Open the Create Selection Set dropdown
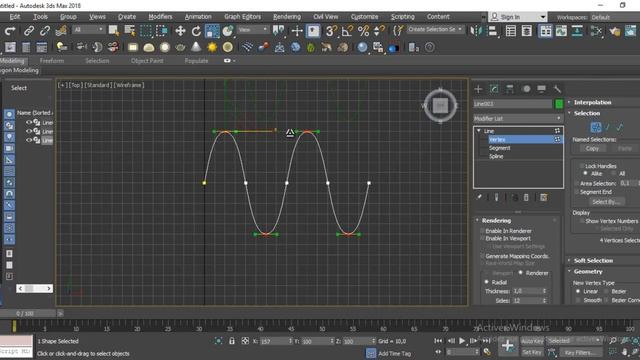640x360 pixels. click(435, 29)
